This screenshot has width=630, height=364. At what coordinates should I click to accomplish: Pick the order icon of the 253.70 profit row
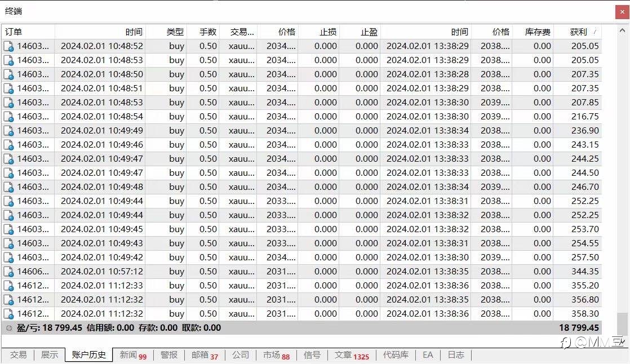click(x=8, y=229)
